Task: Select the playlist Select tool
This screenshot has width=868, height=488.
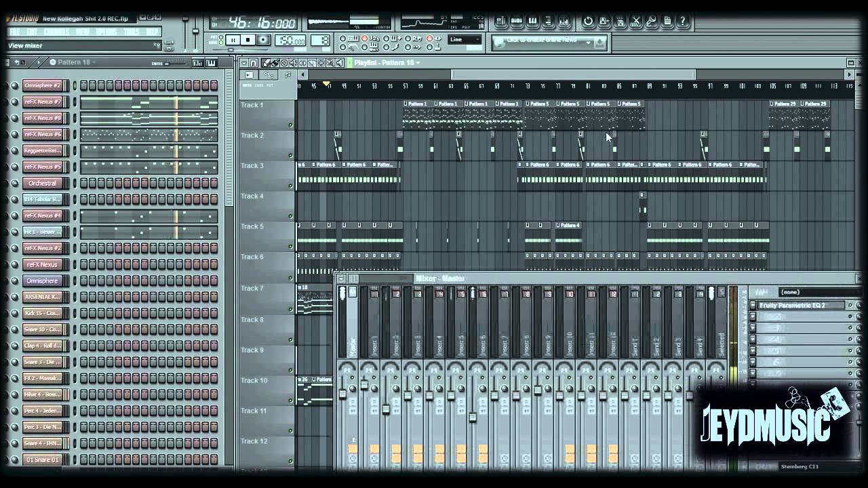Action: [x=321, y=62]
